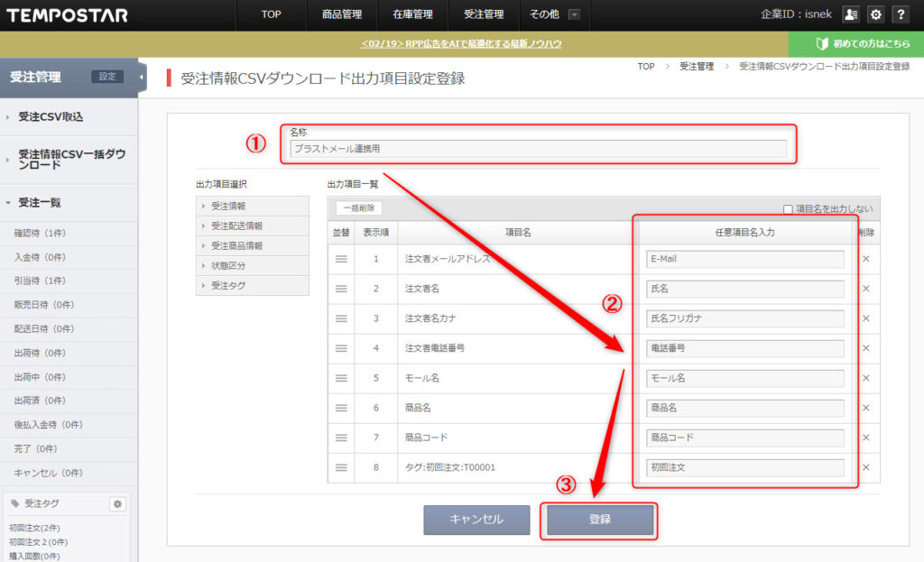Click the 一括削除 button
Viewport: 924px width, 562px height.
click(x=359, y=208)
